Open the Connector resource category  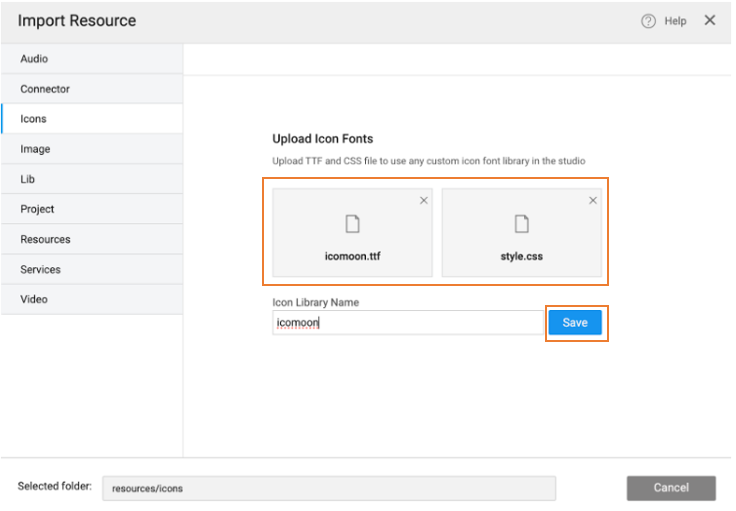(45, 89)
